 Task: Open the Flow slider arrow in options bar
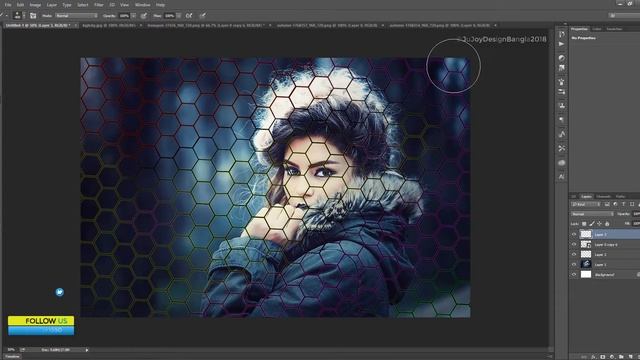pos(178,16)
